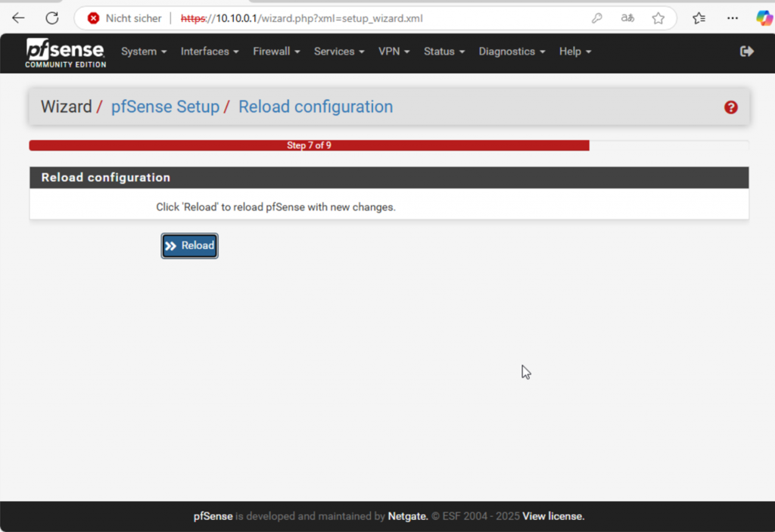Add page to favorites star icon

point(658,18)
